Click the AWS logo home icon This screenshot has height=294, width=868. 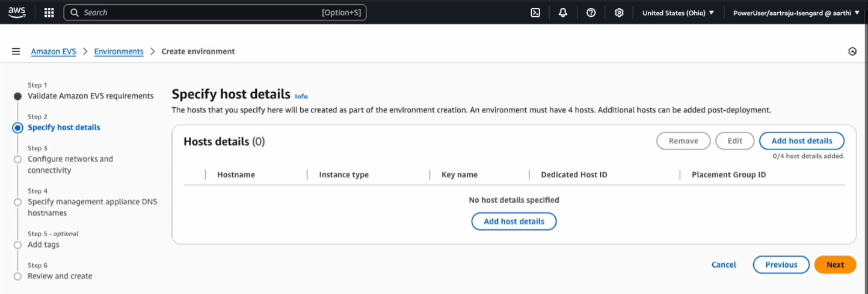point(17,12)
